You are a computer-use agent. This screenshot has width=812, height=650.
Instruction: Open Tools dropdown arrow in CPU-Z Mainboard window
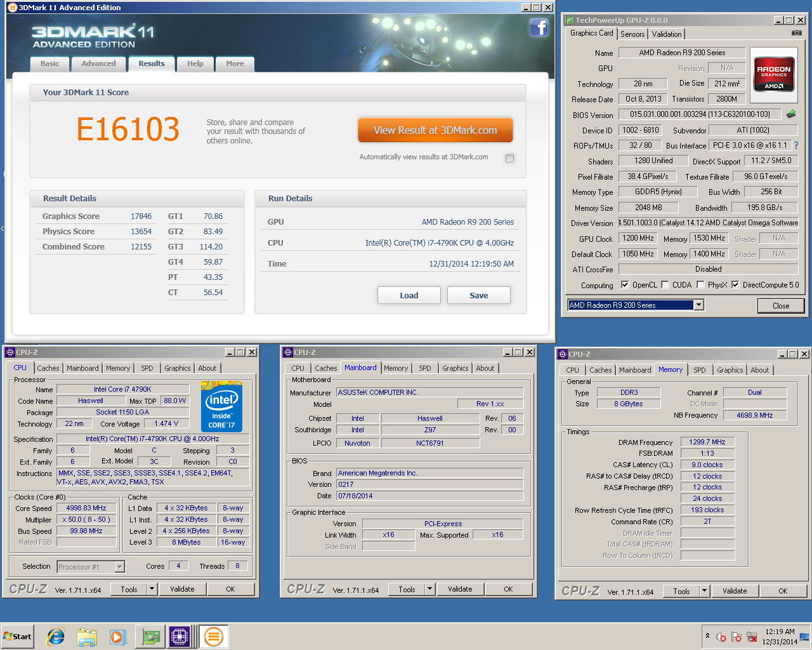click(x=429, y=589)
